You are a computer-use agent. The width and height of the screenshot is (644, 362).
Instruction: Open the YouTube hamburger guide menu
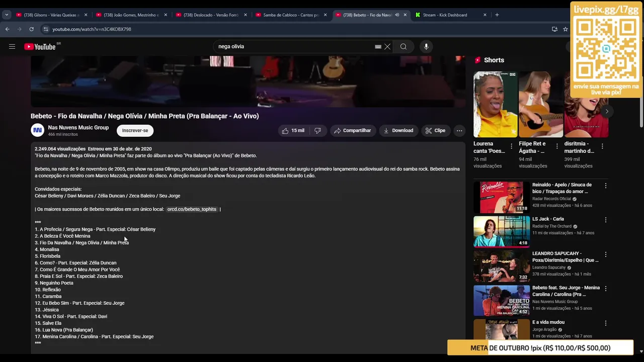click(12, 47)
